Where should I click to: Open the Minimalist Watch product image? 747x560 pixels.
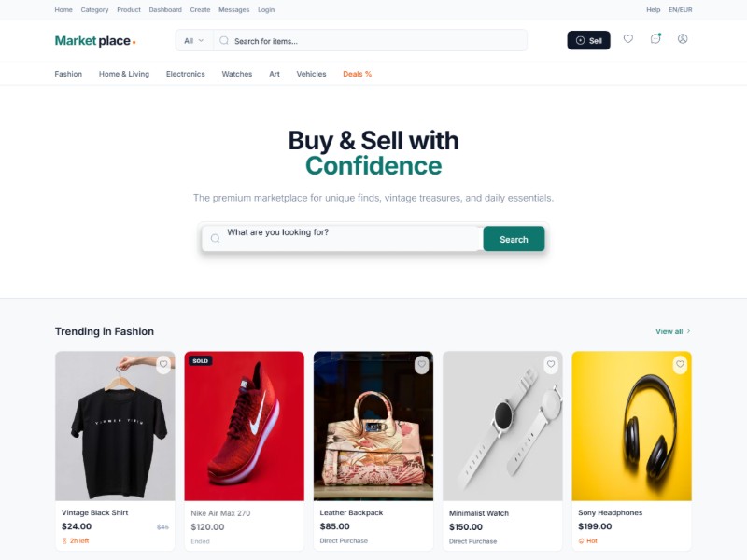(x=502, y=427)
